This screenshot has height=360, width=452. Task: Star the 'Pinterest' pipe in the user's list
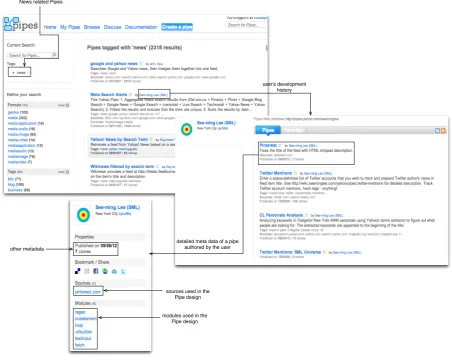coord(280,145)
